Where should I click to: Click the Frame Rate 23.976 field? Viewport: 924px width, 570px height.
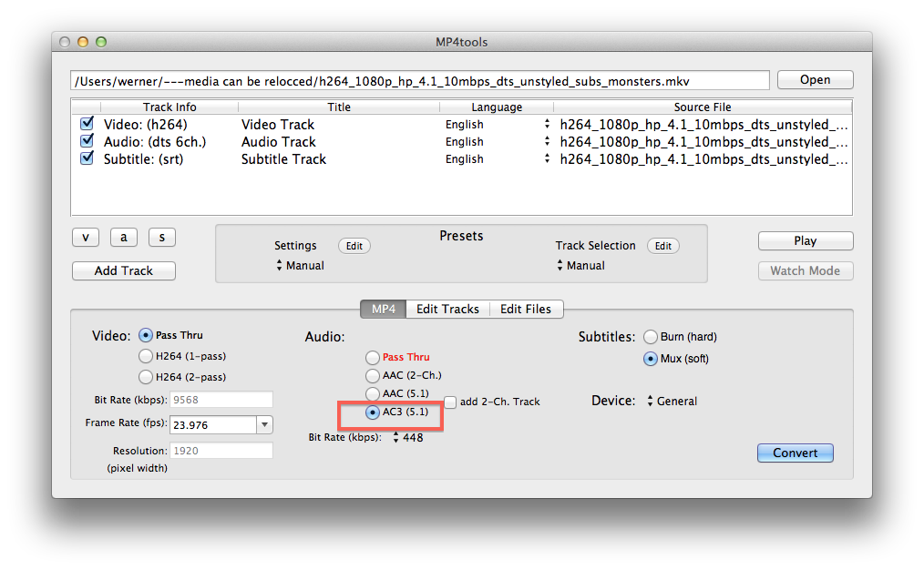pyautogui.click(x=213, y=424)
